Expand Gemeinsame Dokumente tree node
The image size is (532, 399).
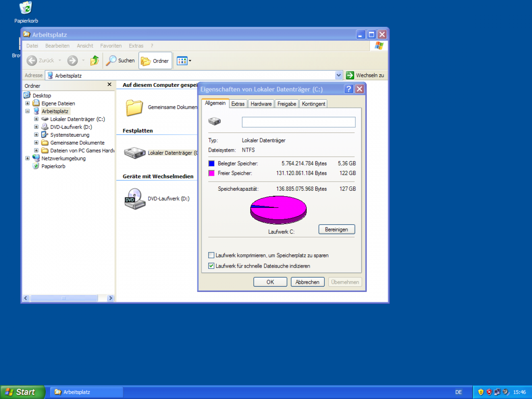pos(36,143)
